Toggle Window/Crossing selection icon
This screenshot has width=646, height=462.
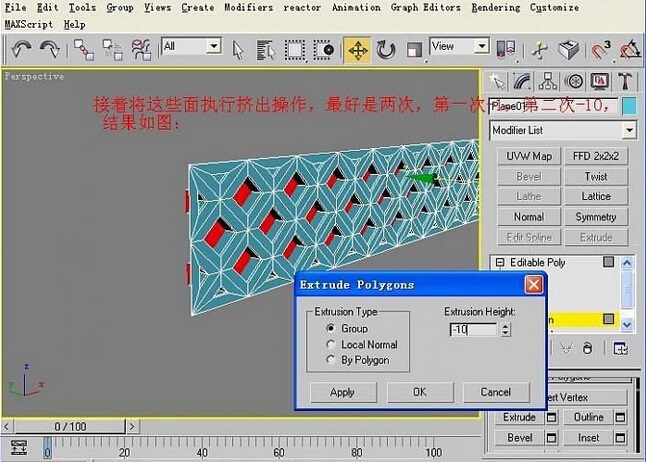pos(324,50)
